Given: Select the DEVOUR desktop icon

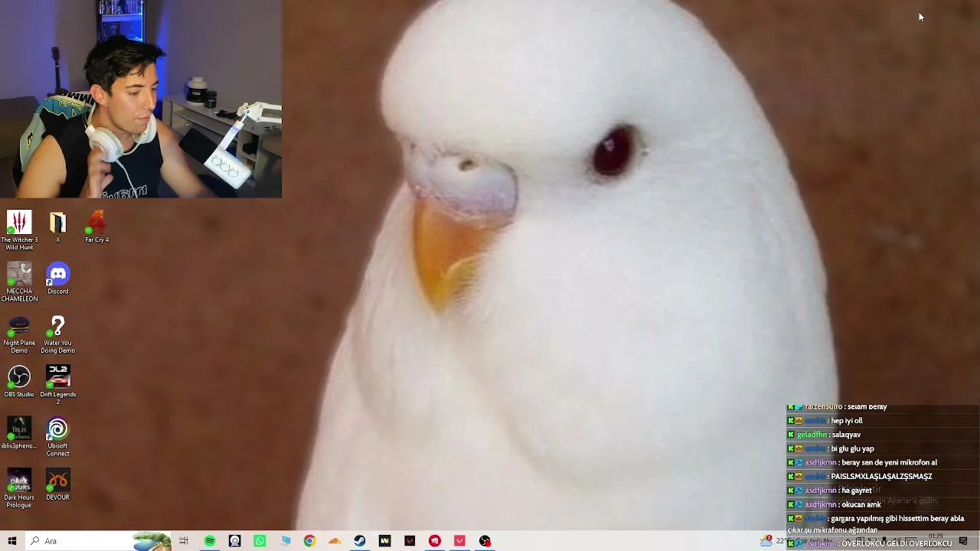Looking at the screenshot, I should pyautogui.click(x=57, y=484).
